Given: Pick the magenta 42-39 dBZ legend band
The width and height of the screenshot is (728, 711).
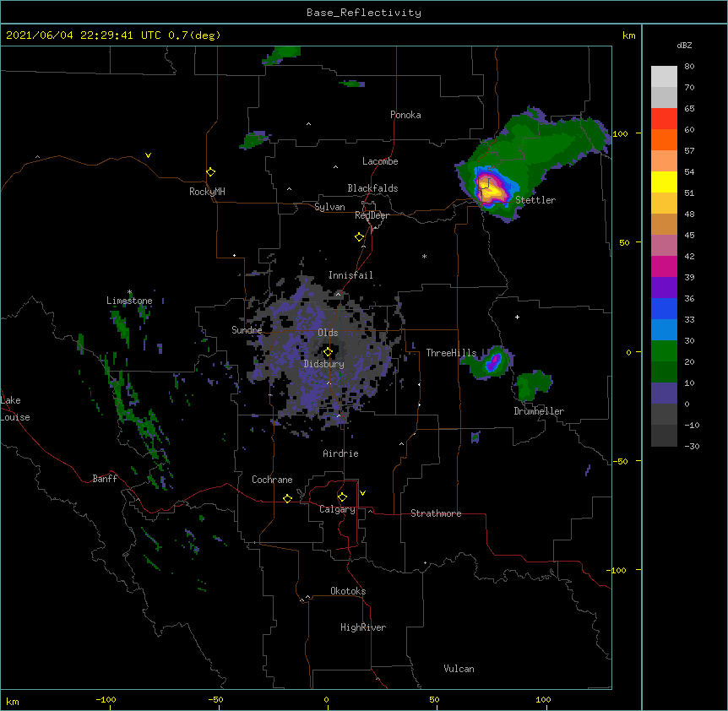Looking at the screenshot, I should pyautogui.click(x=664, y=267).
